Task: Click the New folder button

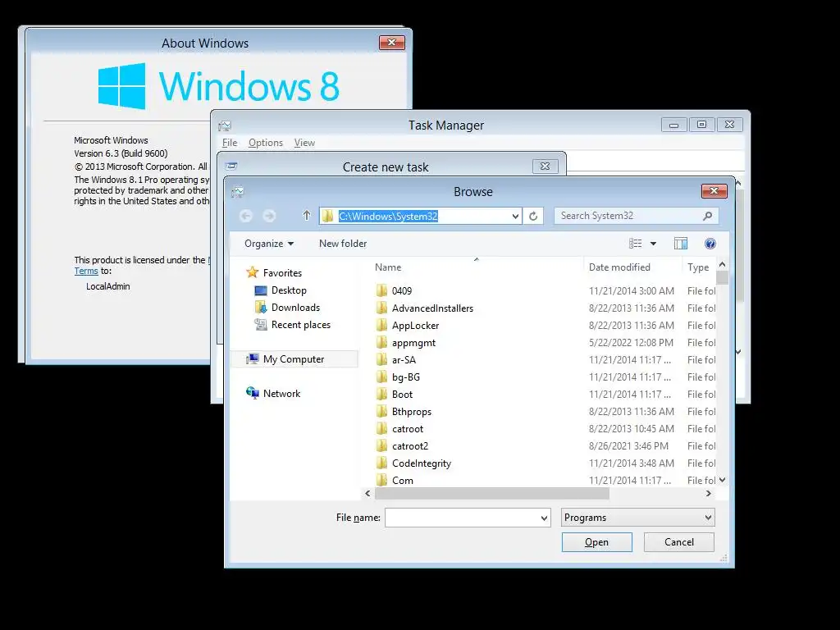Action: coord(343,244)
